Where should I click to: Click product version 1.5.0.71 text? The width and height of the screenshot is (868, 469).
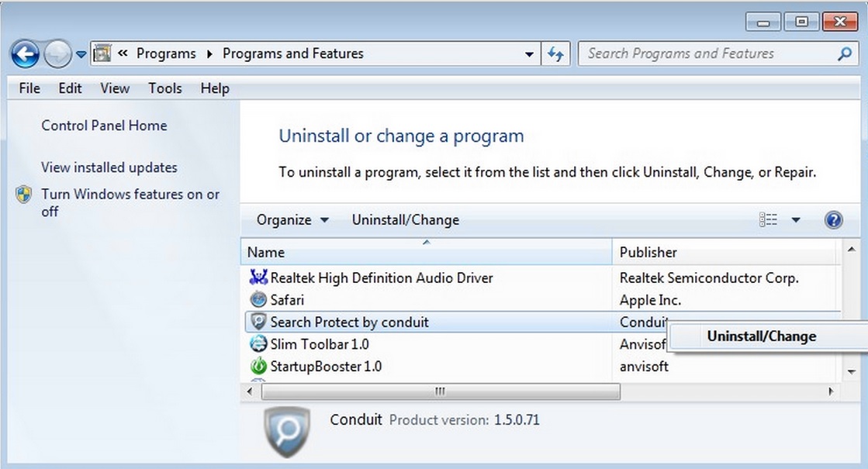pos(517,420)
